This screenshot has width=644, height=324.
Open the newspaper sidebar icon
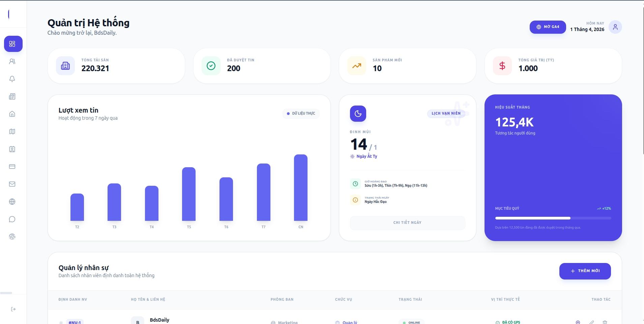tap(12, 96)
